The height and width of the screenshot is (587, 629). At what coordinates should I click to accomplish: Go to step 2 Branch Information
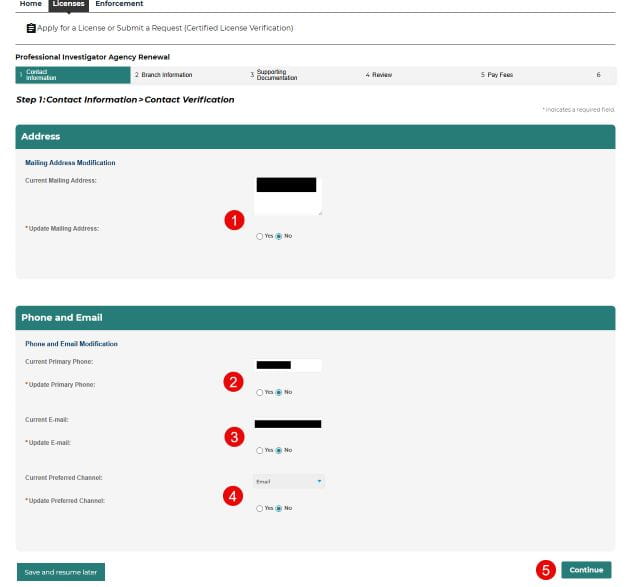point(164,75)
